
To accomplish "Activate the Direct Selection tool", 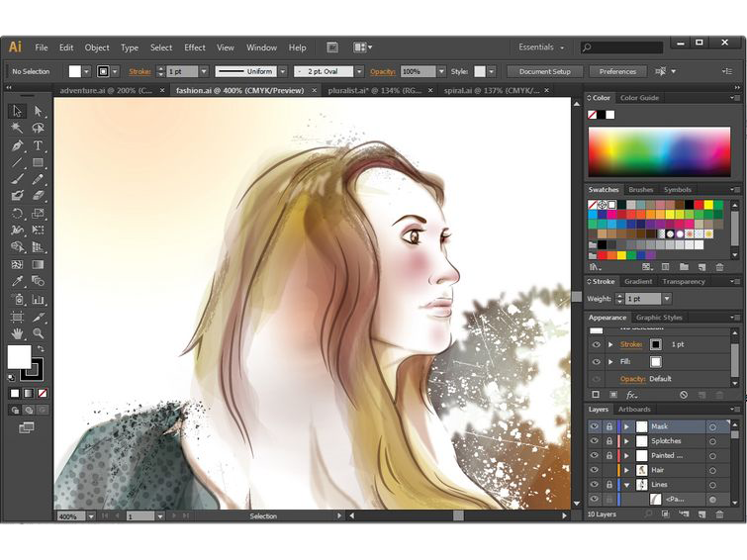I will (39, 111).
